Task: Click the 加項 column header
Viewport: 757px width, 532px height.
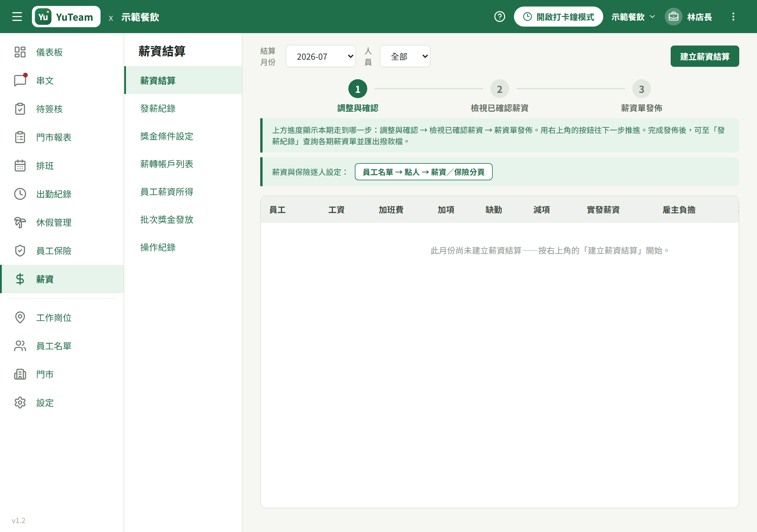Action: click(x=446, y=210)
